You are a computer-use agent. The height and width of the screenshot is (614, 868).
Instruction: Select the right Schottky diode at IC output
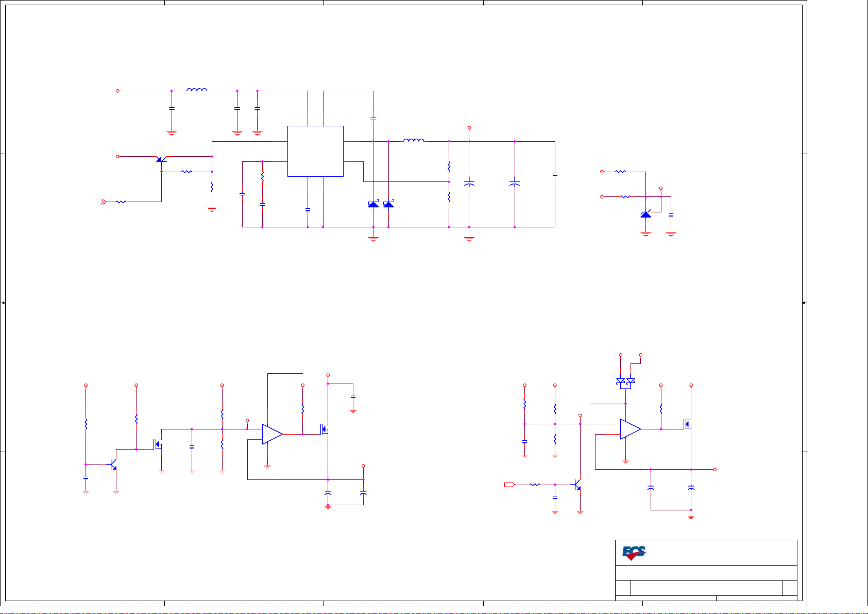tap(389, 204)
